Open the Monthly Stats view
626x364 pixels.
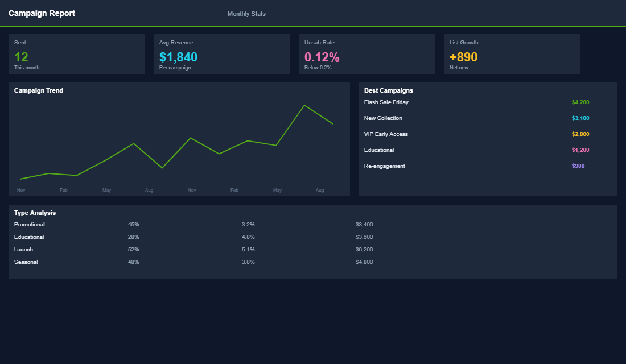246,13
